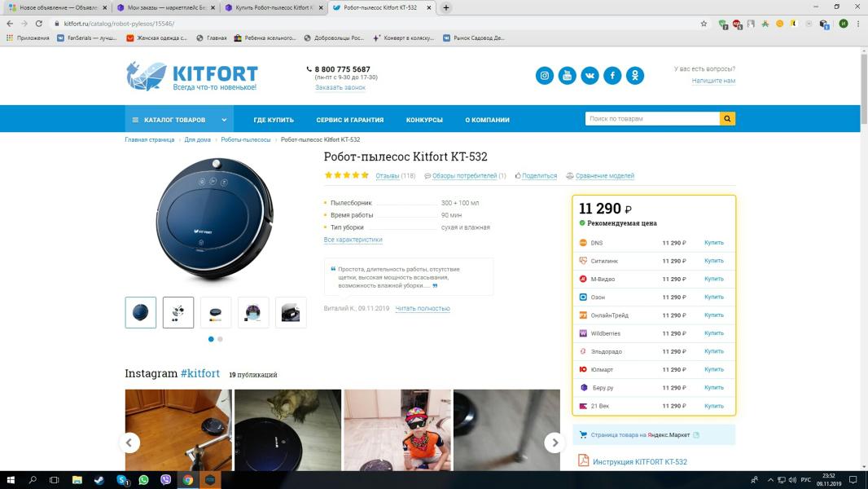Reload the page with refresh icon
This screenshot has height=489, width=868.
(39, 24)
